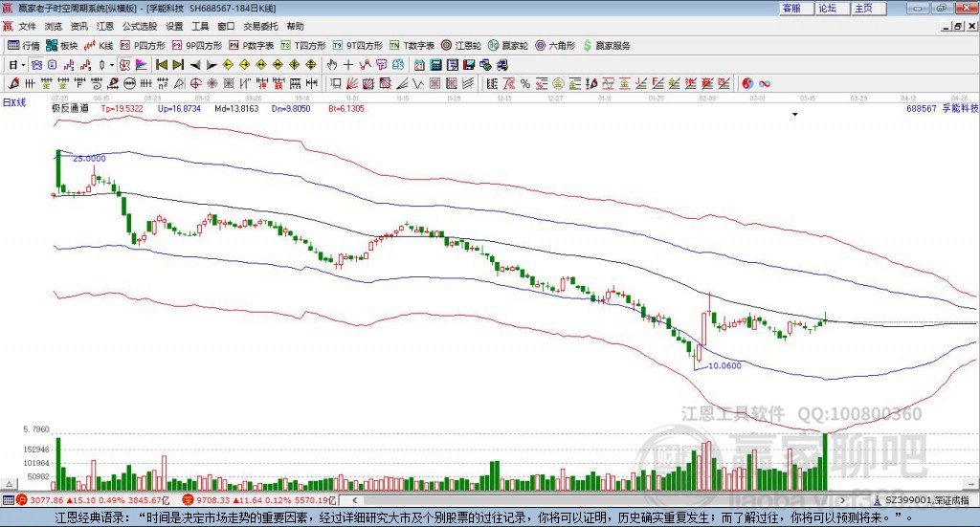Viewport: 980px width, 527px height.
Task: Open the 窗口 menu
Action: 226,26
